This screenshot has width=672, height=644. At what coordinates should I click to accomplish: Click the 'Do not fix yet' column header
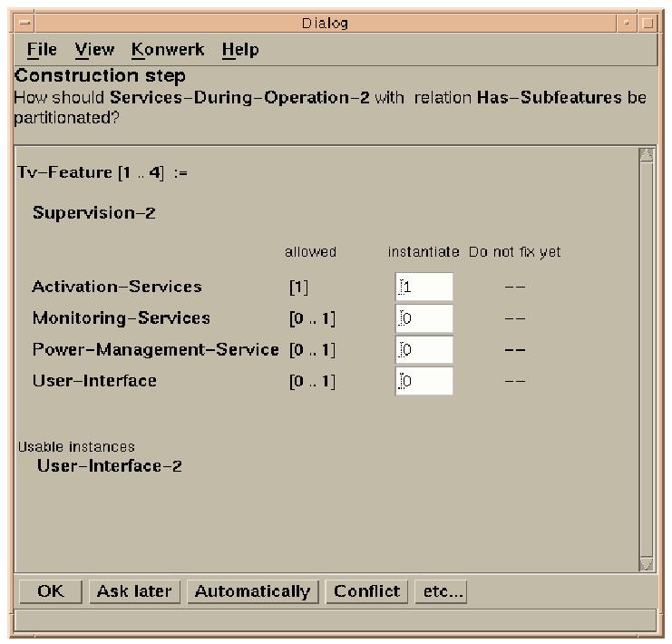click(x=515, y=252)
